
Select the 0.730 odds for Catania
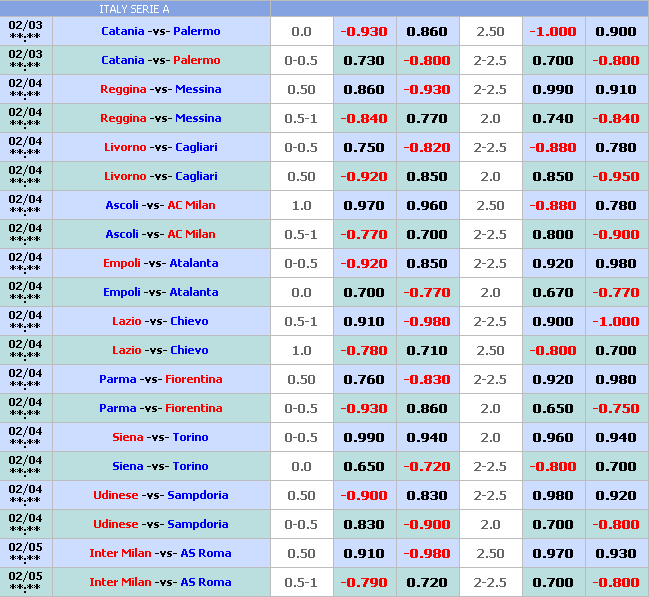tap(364, 60)
